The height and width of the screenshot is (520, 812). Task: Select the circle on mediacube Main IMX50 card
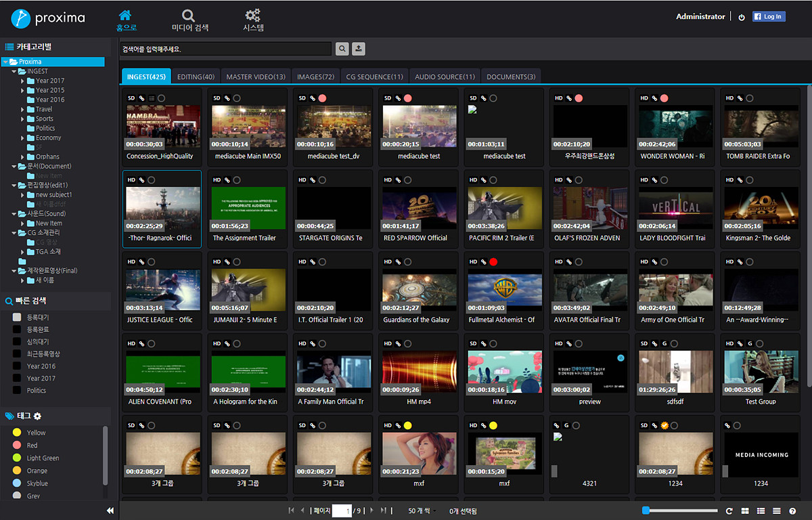click(x=237, y=98)
